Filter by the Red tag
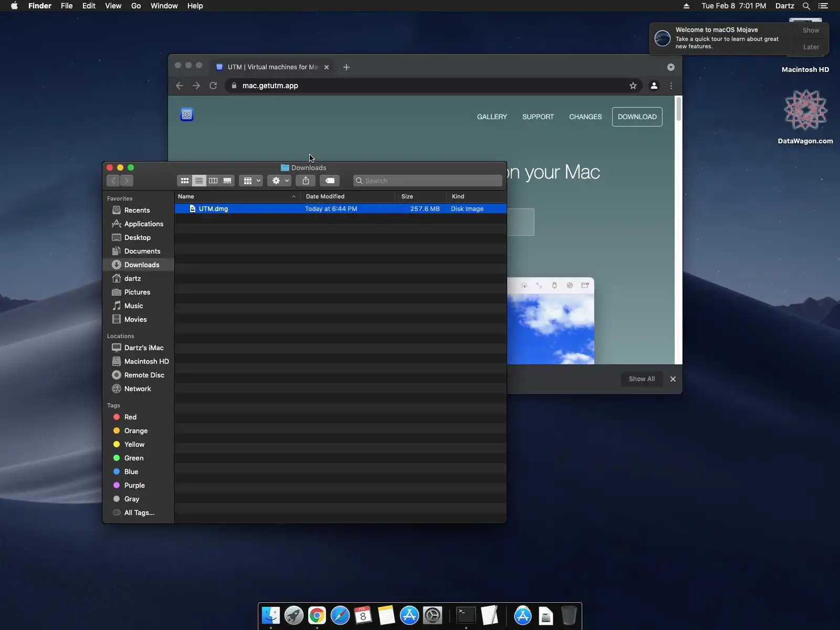Viewport: 840px width, 630px height. (x=138, y=417)
